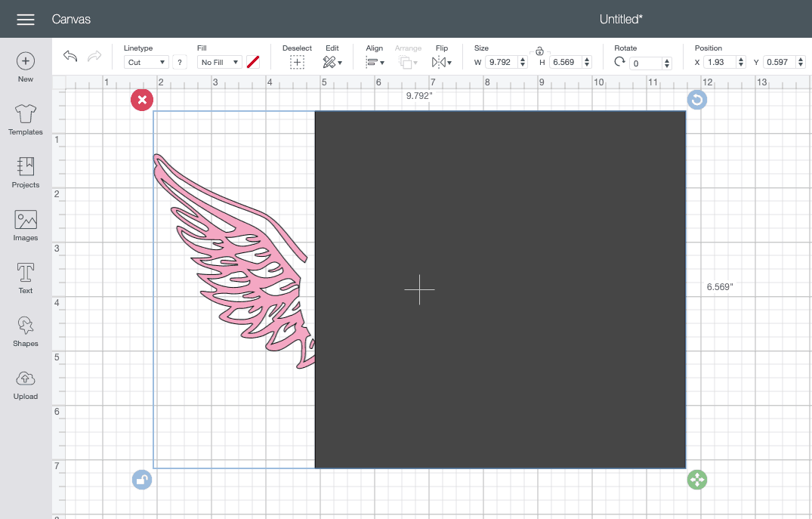Open the Edit tool menu
Screen dimensions: 812x519
[332, 63]
